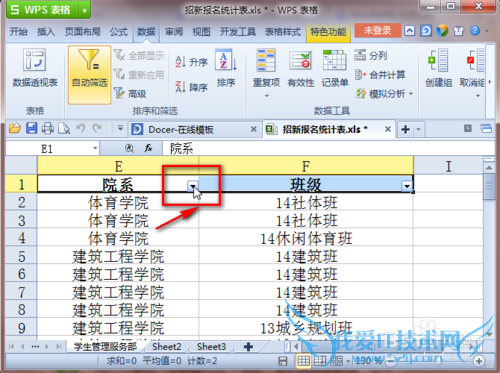The width and height of the screenshot is (500, 373).
Task: Open the Record Form (记录单)
Action: (335, 68)
